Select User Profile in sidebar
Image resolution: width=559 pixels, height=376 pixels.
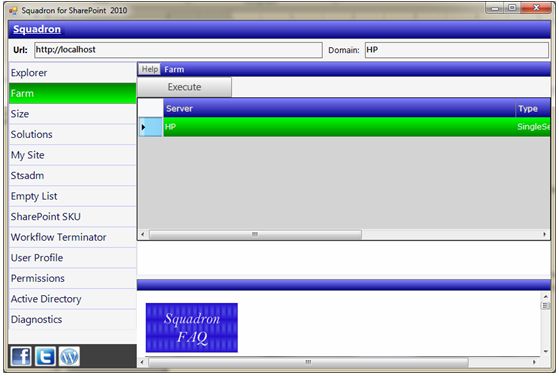(x=72, y=258)
